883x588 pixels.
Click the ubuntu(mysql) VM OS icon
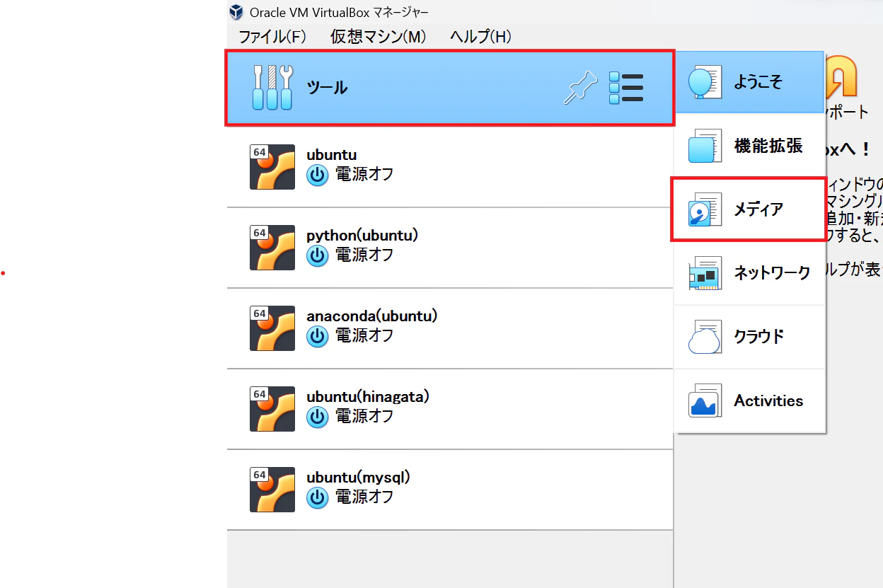point(272,490)
